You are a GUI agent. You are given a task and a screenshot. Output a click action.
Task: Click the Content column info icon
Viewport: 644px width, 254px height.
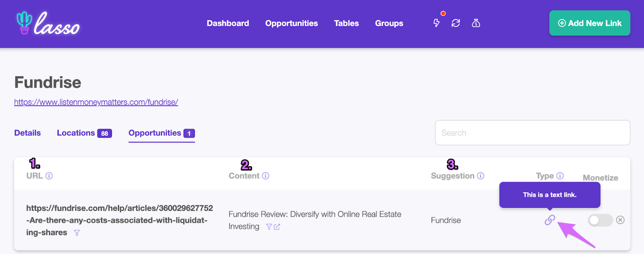tap(266, 176)
